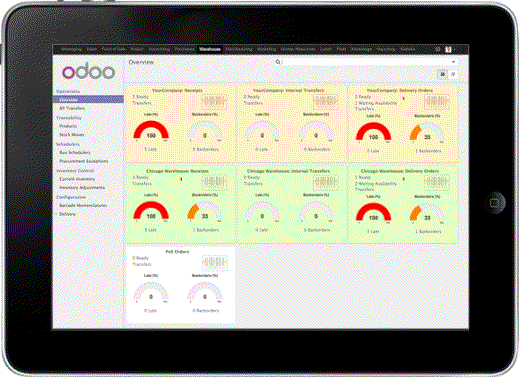
Task: Click Ready Transfers on YourCompany Receipts
Action: 142,100
